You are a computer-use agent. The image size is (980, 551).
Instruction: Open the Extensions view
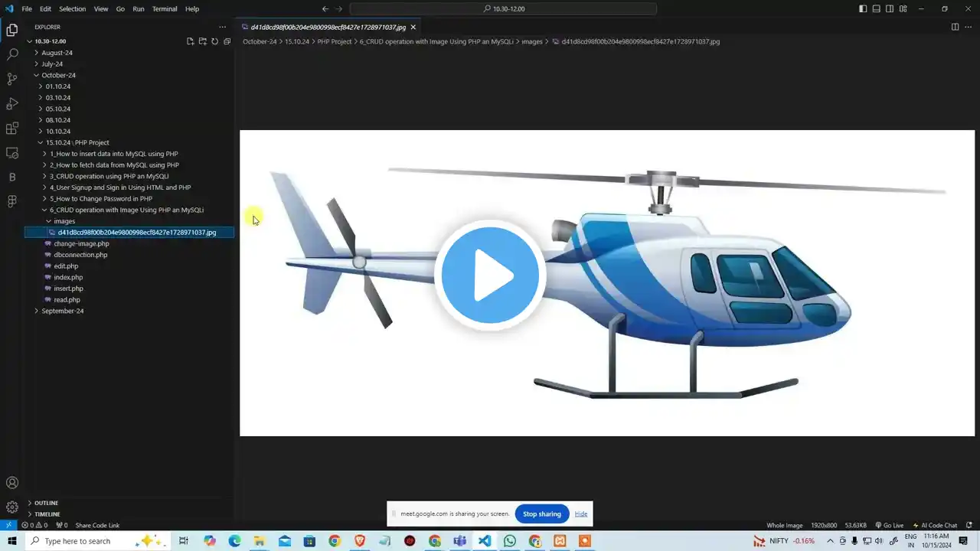[x=12, y=128]
